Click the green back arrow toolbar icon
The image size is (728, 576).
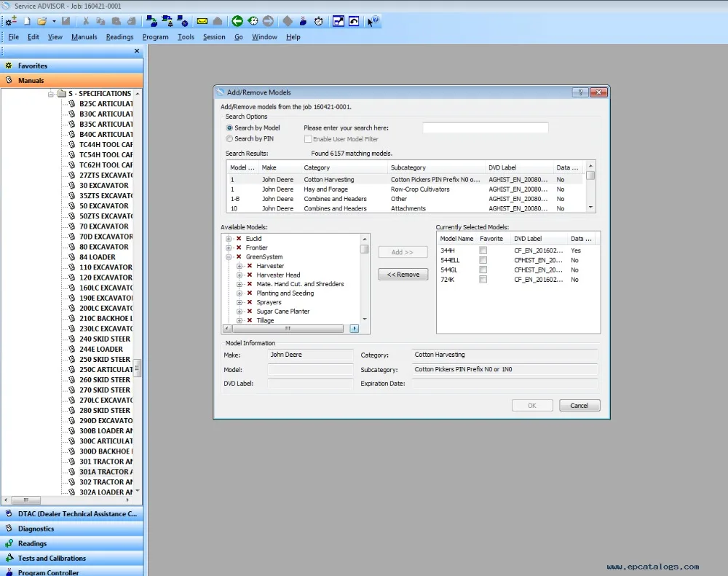point(237,21)
